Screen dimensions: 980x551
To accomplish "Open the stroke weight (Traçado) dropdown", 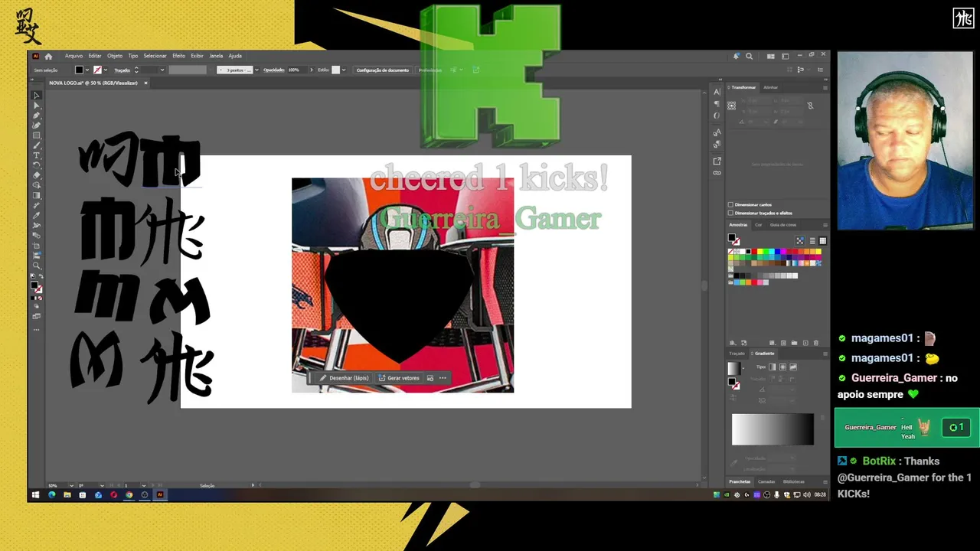I will coord(162,70).
